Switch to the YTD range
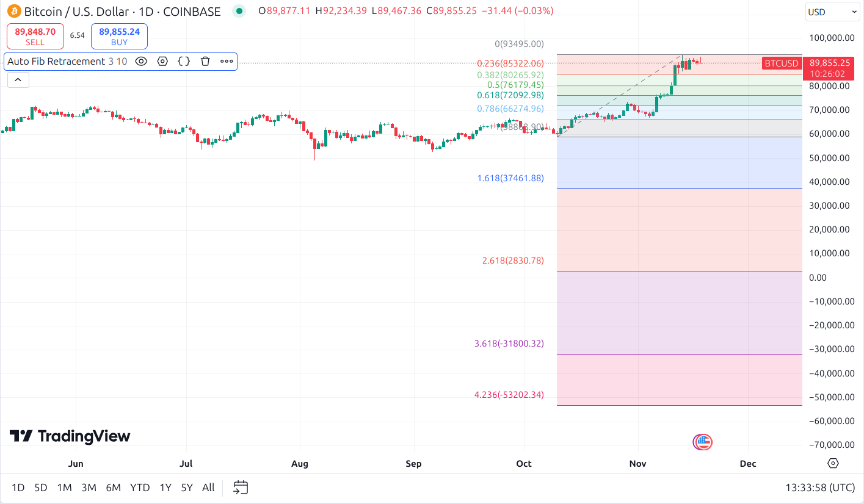The image size is (864, 504). click(x=140, y=488)
